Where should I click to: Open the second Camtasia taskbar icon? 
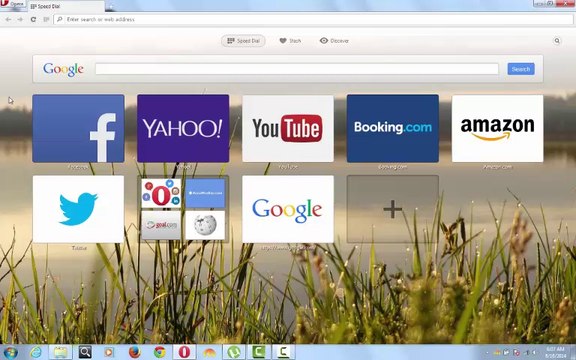[283, 352]
